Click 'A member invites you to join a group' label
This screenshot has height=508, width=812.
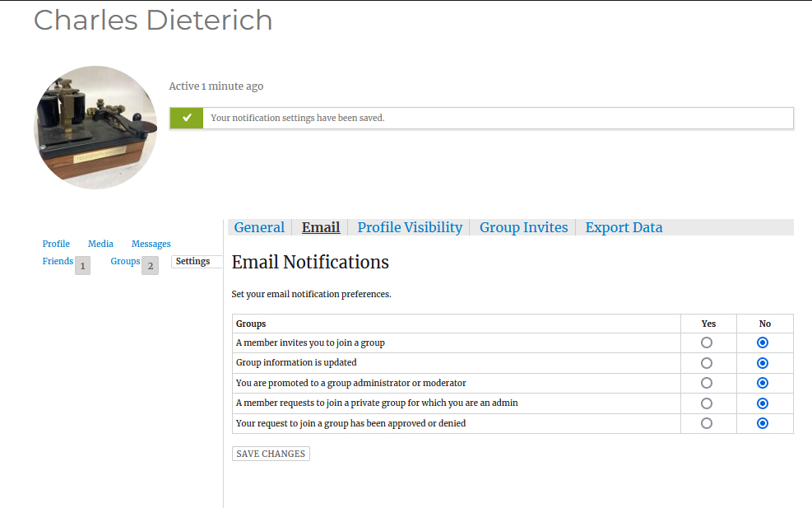point(310,343)
